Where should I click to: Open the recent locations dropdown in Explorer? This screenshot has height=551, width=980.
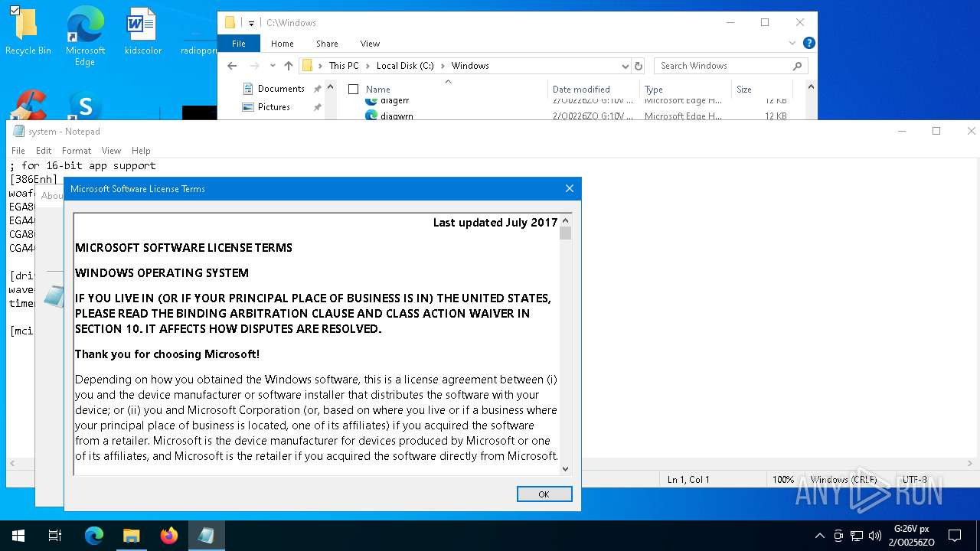[x=273, y=66]
